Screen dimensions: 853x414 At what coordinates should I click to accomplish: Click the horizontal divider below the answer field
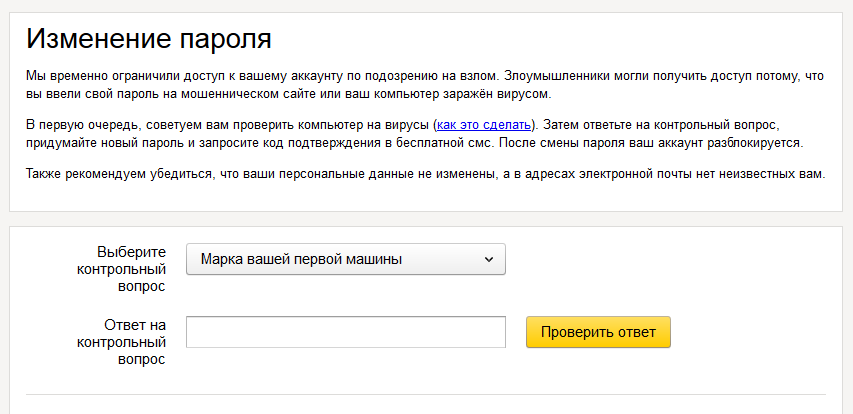tap(425, 394)
